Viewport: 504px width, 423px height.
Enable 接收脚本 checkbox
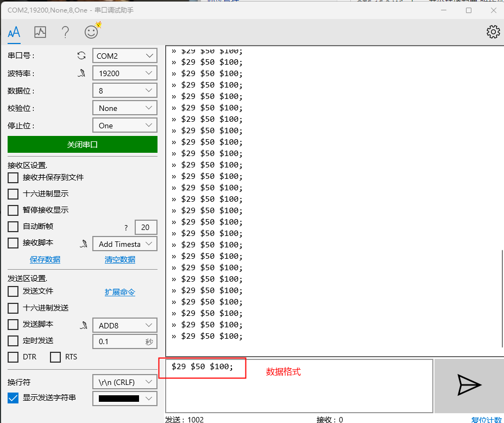tap(13, 243)
